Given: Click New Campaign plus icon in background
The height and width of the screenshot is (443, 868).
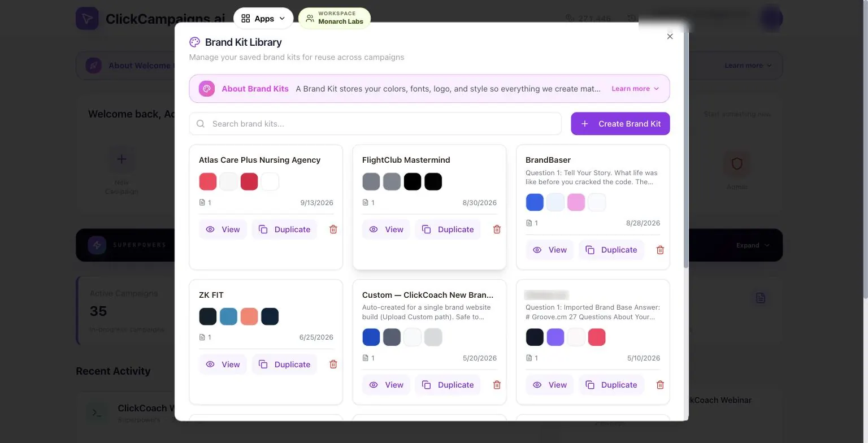Looking at the screenshot, I should click(121, 159).
